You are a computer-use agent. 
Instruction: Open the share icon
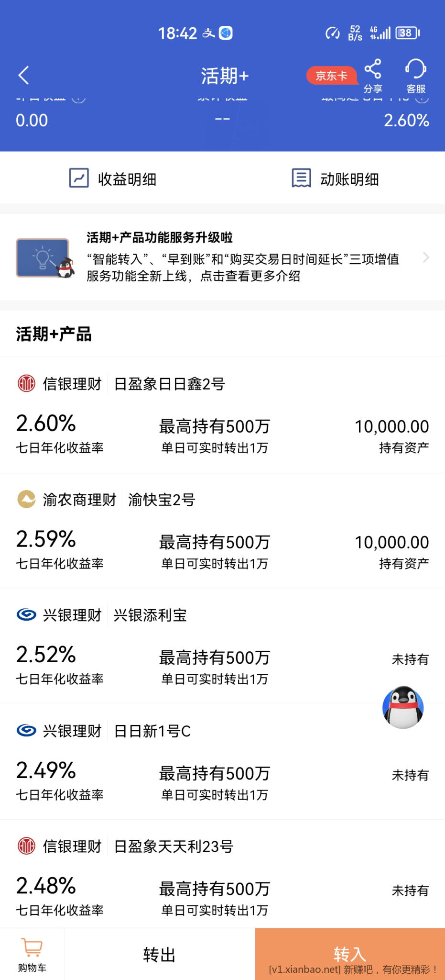pyautogui.click(x=373, y=69)
